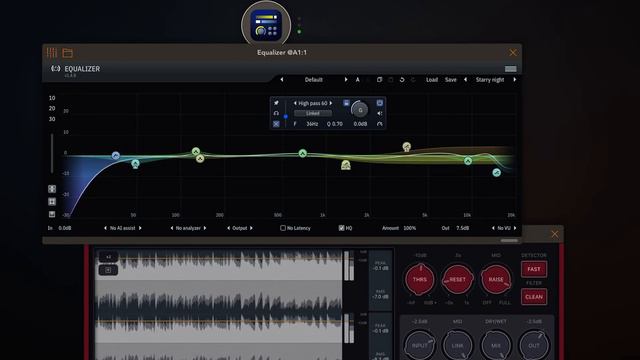Select the teal band node near 50 Hz
Viewport: 640px width, 360px height.
click(x=136, y=164)
